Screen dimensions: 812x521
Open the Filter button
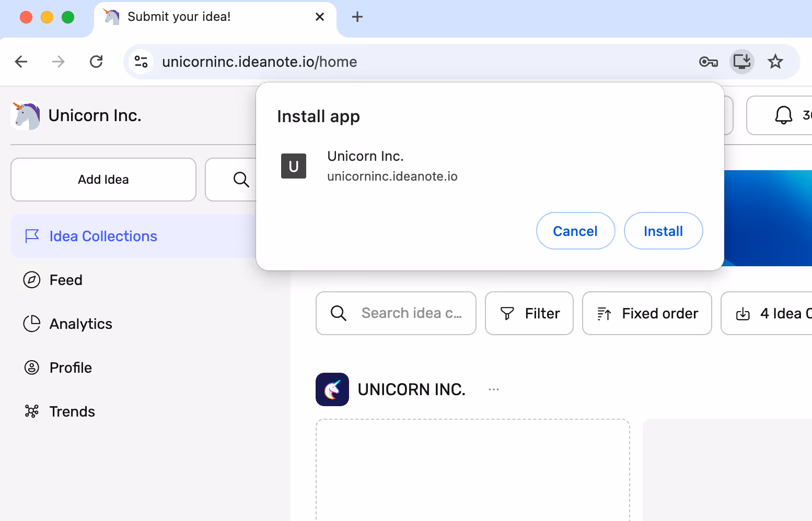(x=529, y=313)
